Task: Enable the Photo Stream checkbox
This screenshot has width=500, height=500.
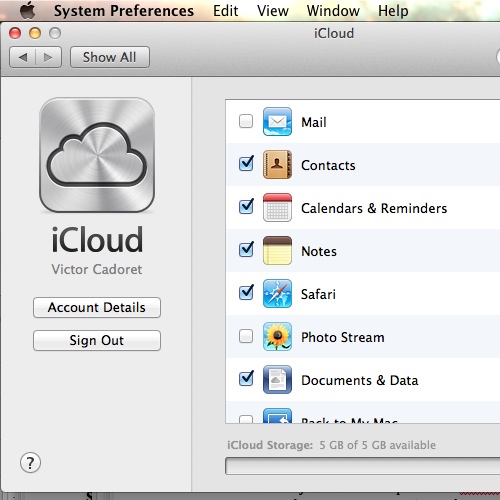Action: (246, 336)
